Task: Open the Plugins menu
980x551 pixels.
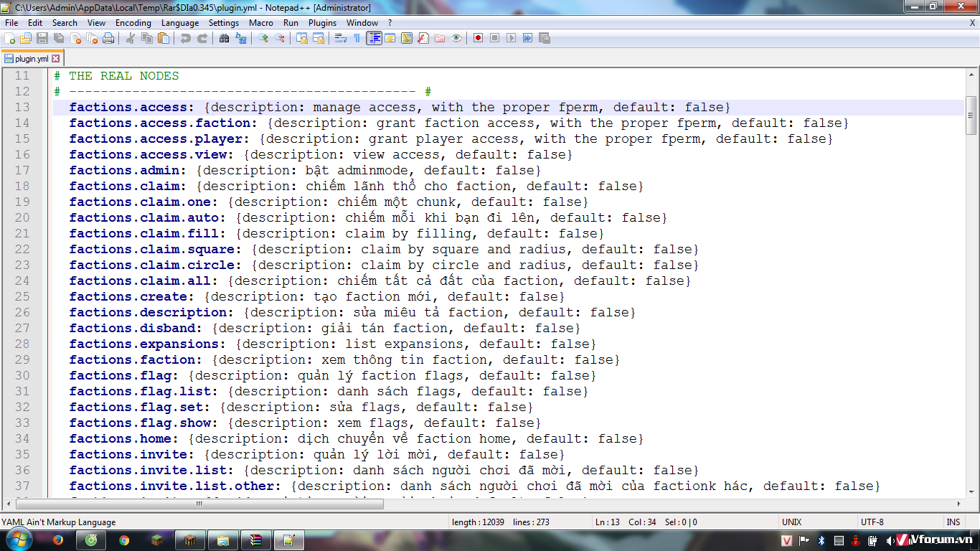Action: (323, 23)
